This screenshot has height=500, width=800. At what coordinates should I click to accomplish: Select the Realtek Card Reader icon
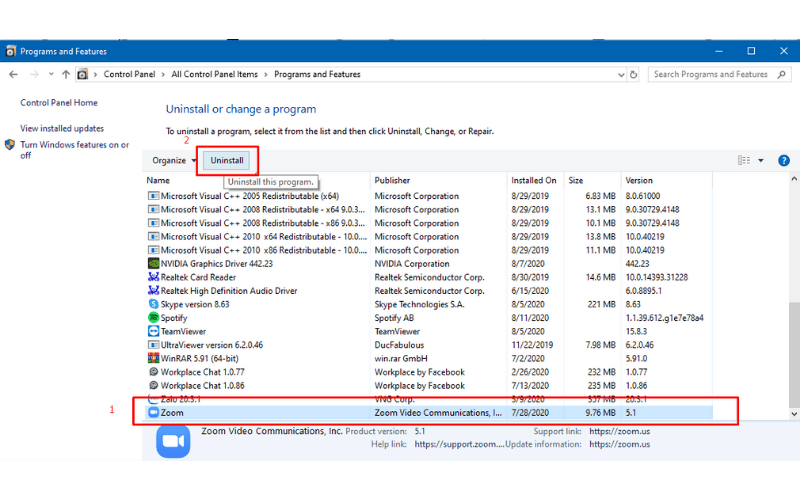click(x=153, y=277)
